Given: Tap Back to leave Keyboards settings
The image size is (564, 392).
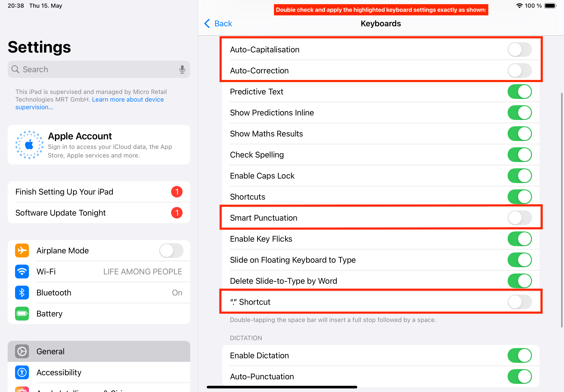Looking at the screenshot, I should click(218, 24).
